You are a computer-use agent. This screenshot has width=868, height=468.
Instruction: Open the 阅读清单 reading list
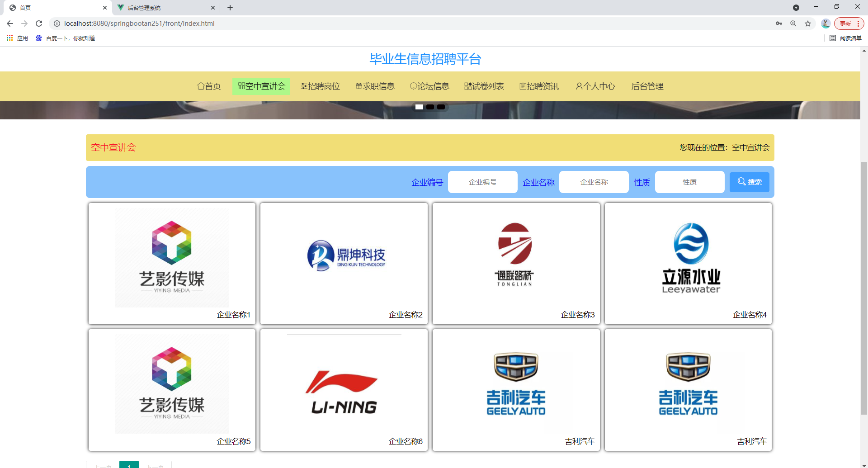point(845,38)
